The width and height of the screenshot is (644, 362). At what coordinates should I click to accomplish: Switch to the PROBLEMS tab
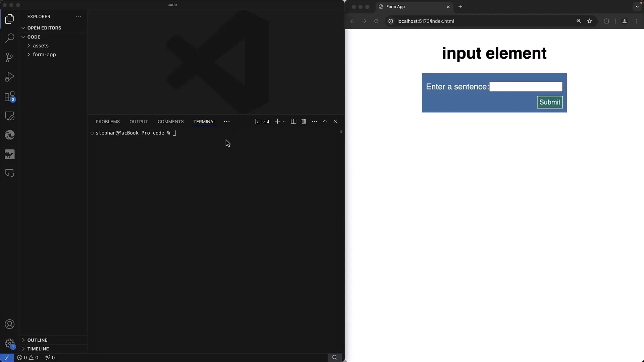pos(107,122)
